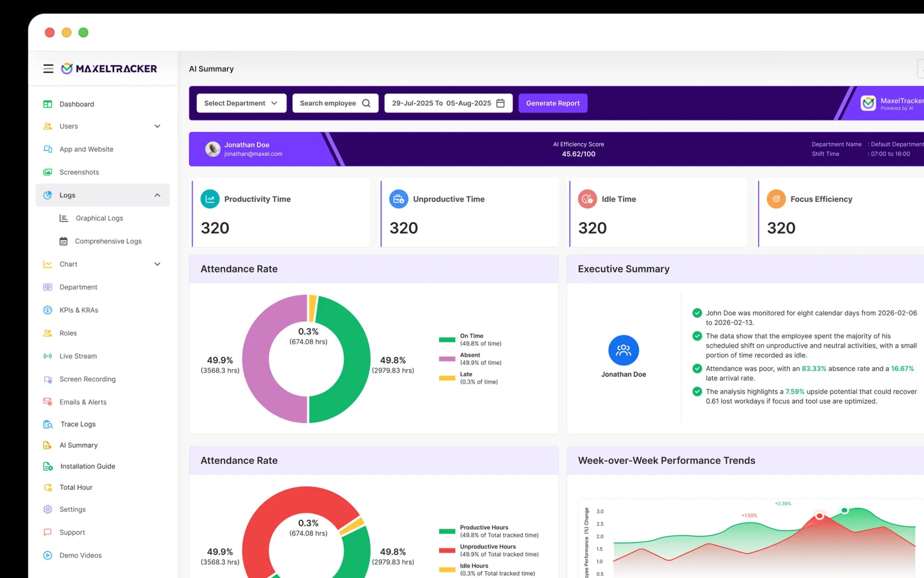The width and height of the screenshot is (924, 578).
Task: Open the date range picker
Action: tap(449, 103)
